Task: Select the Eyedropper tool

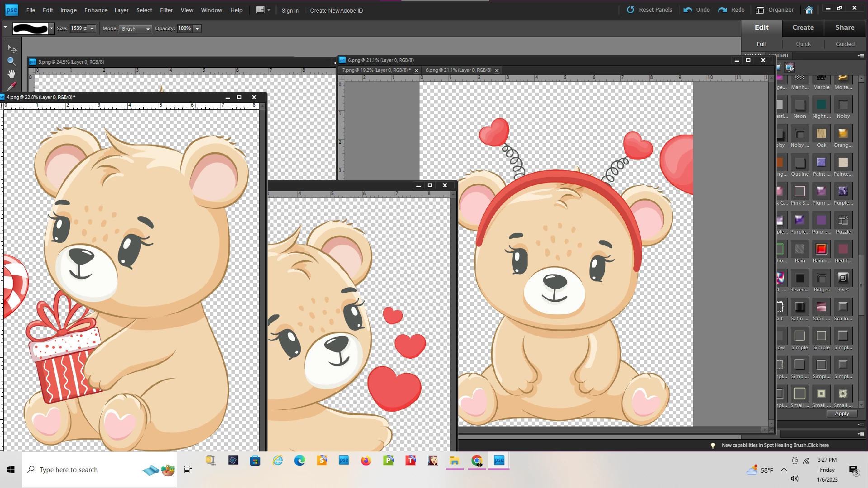Action: point(11,86)
